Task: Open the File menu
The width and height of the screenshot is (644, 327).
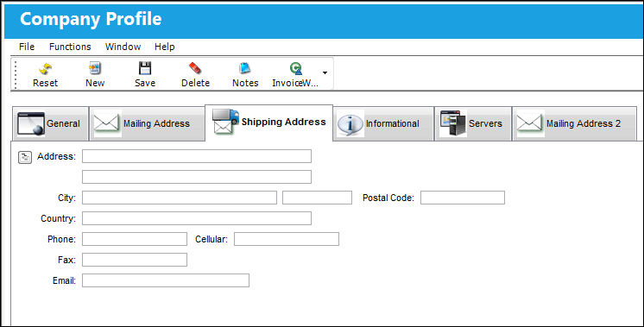Action: [27, 47]
